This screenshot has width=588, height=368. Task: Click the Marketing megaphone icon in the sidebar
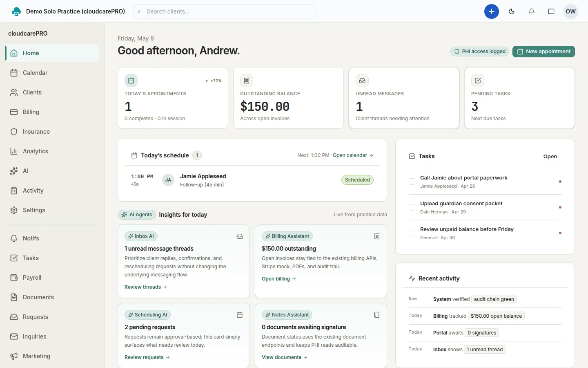click(x=14, y=356)
